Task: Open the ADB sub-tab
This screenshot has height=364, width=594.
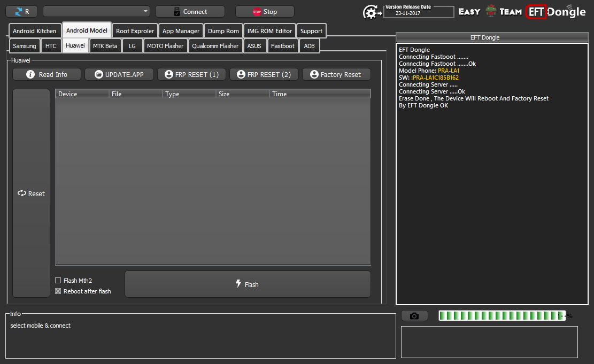Action: [310, 46]
